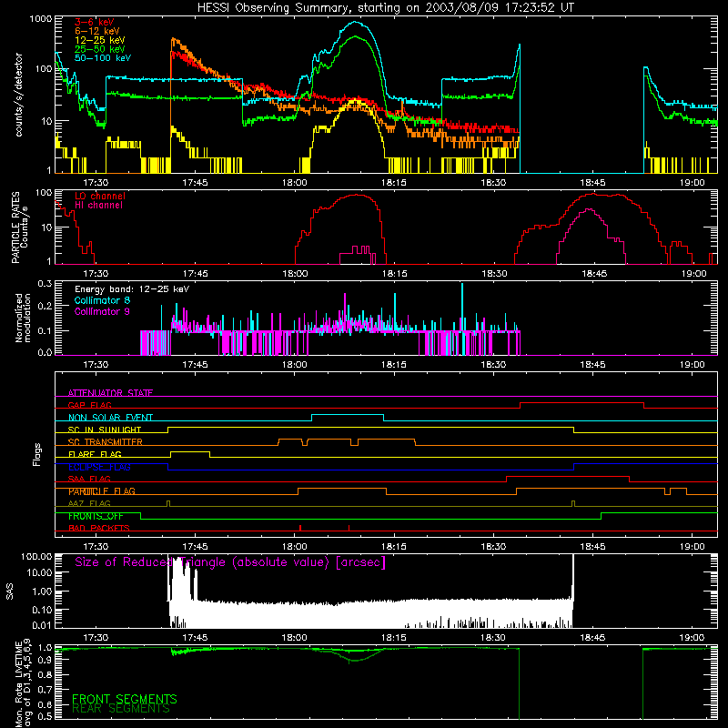Click the REAR SEGMENTS legend label

pos(120,709)
